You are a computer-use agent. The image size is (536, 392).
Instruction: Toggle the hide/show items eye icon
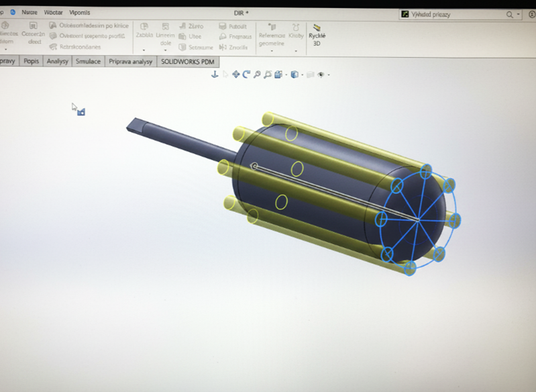(321, 75)
